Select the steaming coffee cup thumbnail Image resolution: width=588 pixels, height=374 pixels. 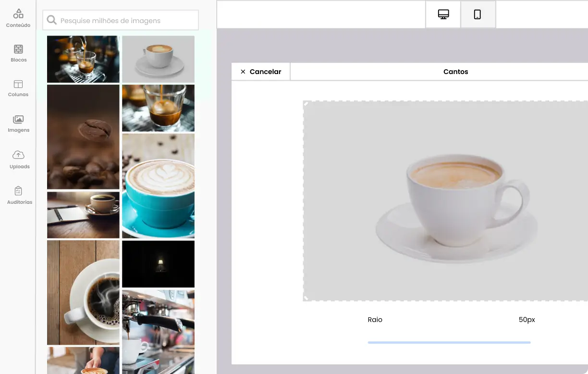pos(83,292)
